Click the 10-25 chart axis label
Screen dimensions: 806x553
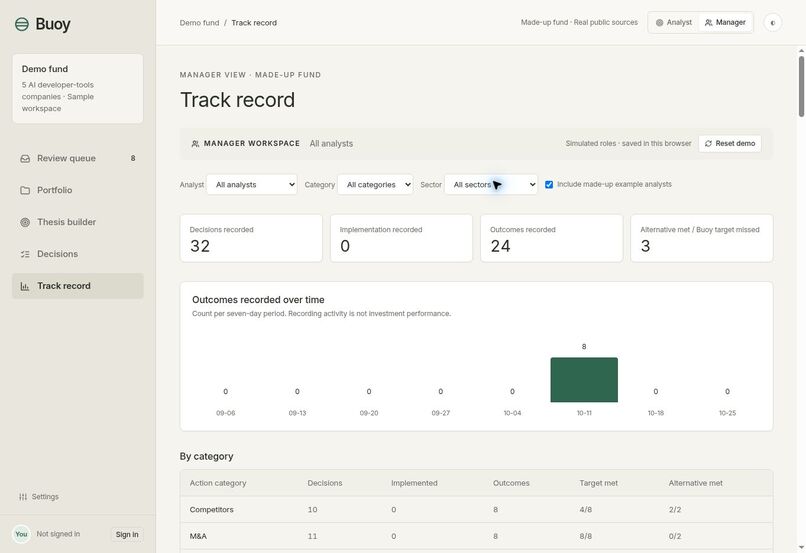point(727,413)
